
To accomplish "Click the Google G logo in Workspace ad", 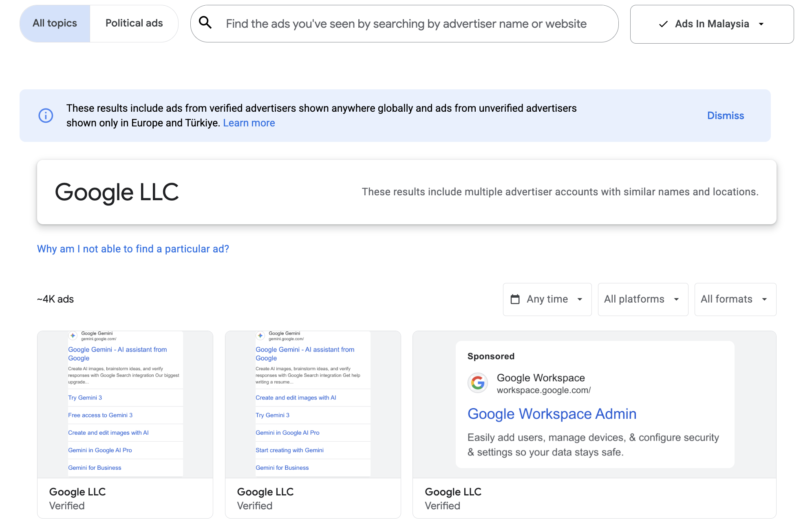I will pos(478,383).
